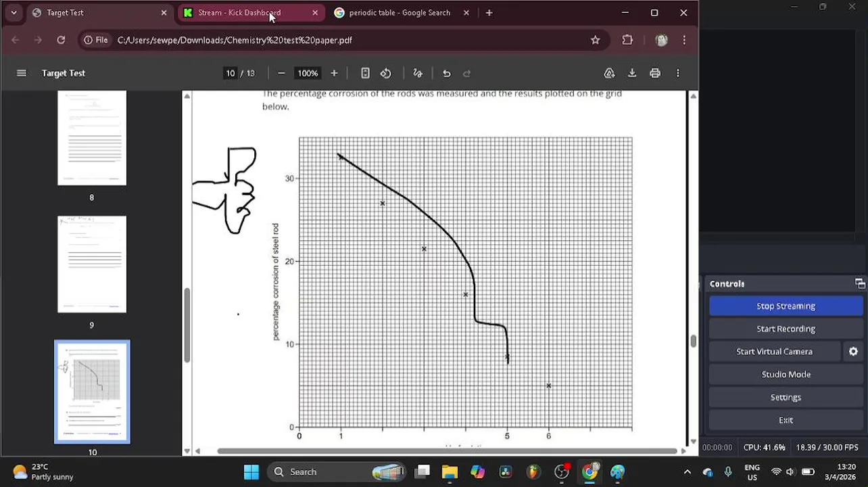Click the File site info chip
Viewport: 868px width, 487px height.
95,40
